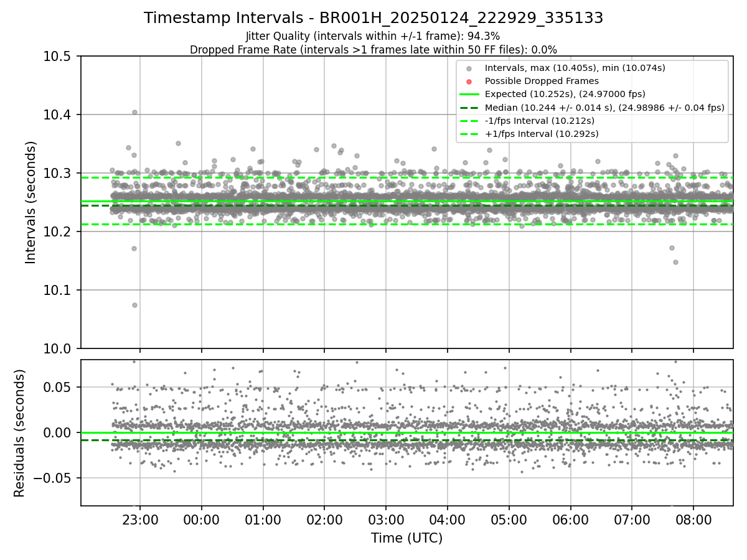Click the plot title 'Timestamp Intervals - BR001H_20250124_222929_335133'
The image size is (747, 560).
[x=374, y=18]
